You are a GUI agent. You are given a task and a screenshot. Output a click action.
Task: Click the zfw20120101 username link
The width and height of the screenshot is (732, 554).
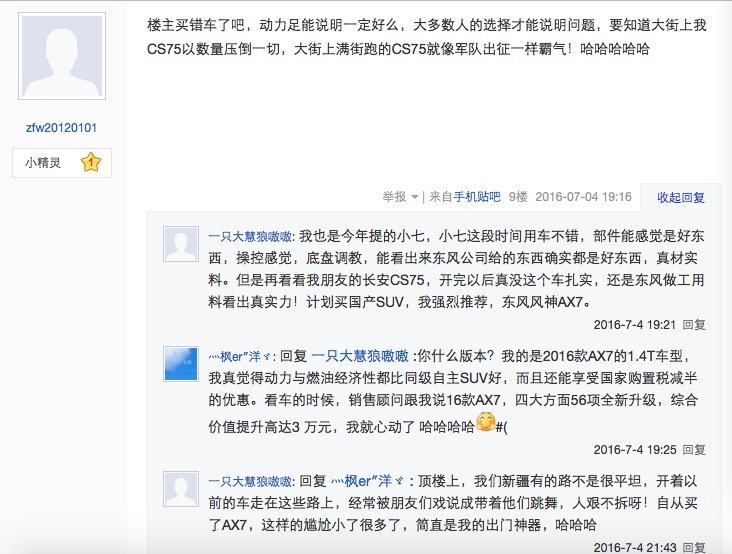[61, 128]
